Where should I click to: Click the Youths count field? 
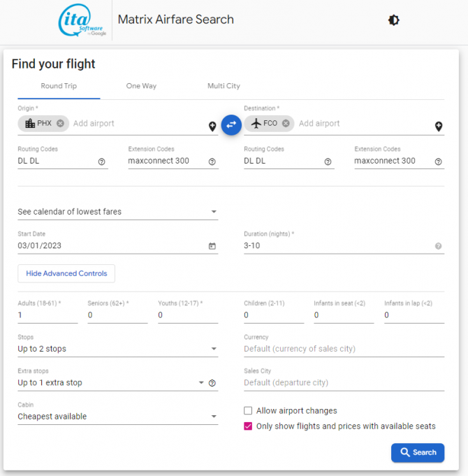(188, 315)
